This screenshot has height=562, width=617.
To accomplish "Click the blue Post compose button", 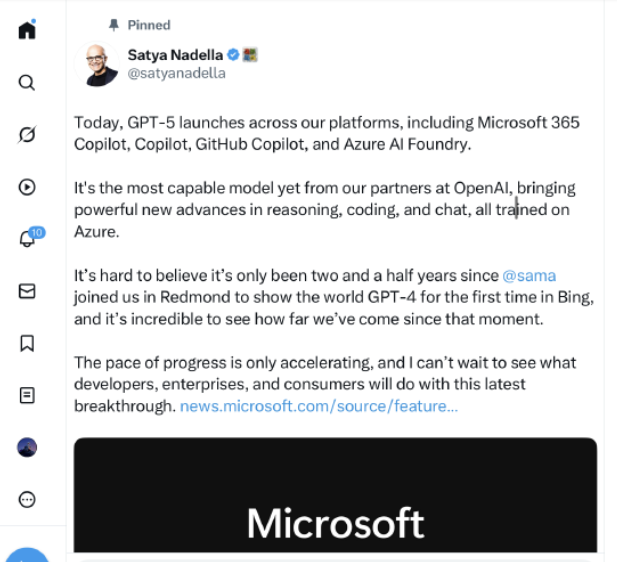I will click(27, 555).
